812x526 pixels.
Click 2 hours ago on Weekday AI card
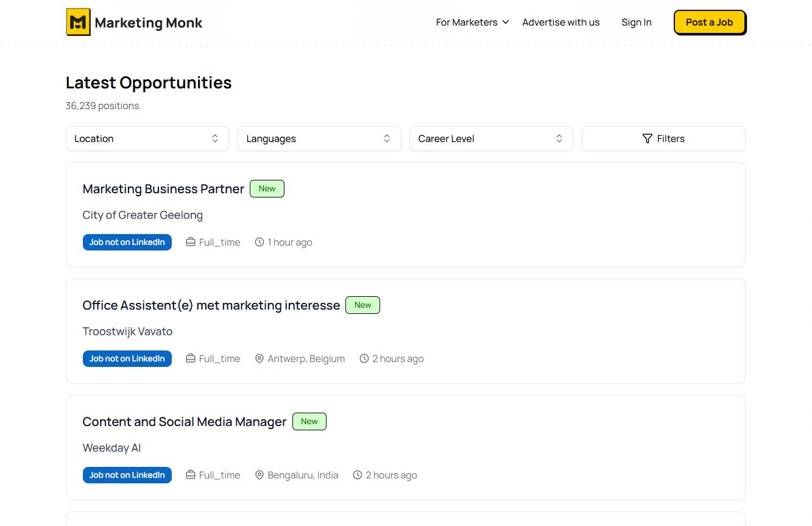(392, 475)
